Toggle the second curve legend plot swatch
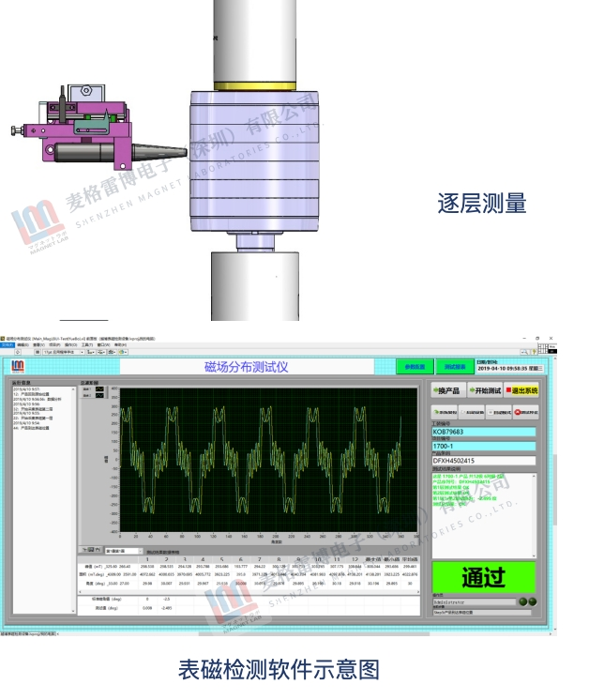604x700 pixels. (98, 396)
